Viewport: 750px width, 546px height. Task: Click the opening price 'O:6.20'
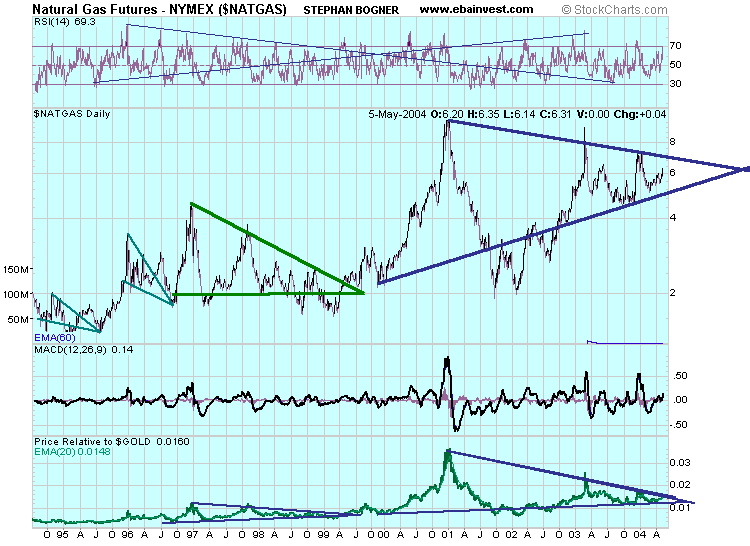coord(447,114)
